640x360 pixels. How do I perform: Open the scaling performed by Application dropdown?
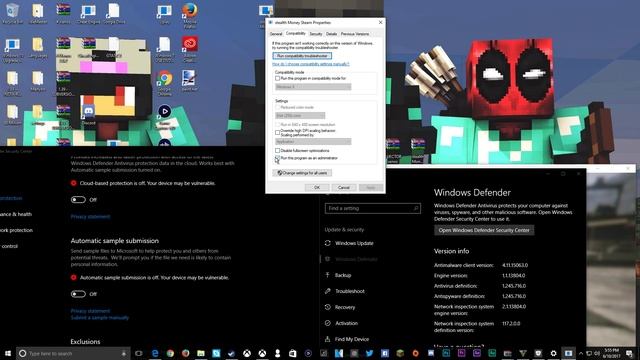point(313,142)
